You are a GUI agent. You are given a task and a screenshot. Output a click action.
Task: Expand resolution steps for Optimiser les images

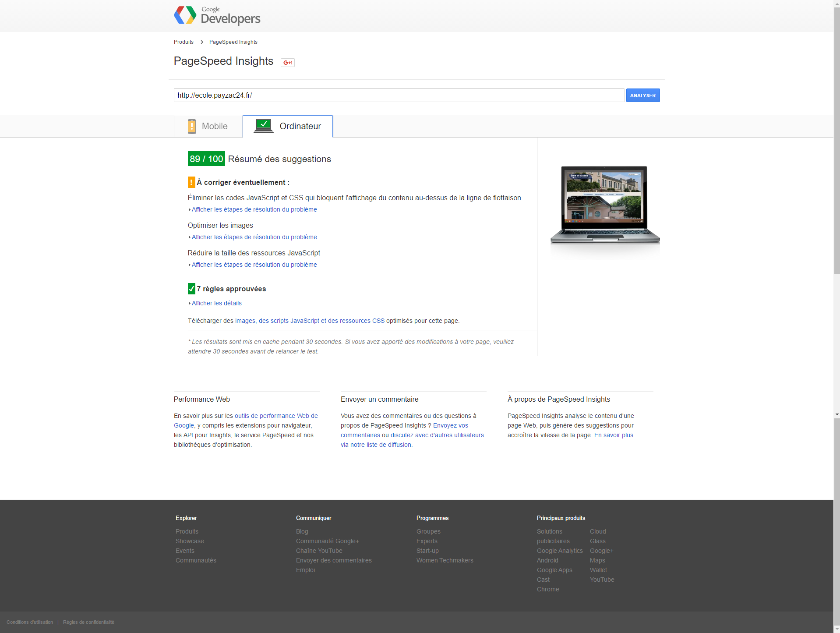pyautogui.click(x=254, y=237)
